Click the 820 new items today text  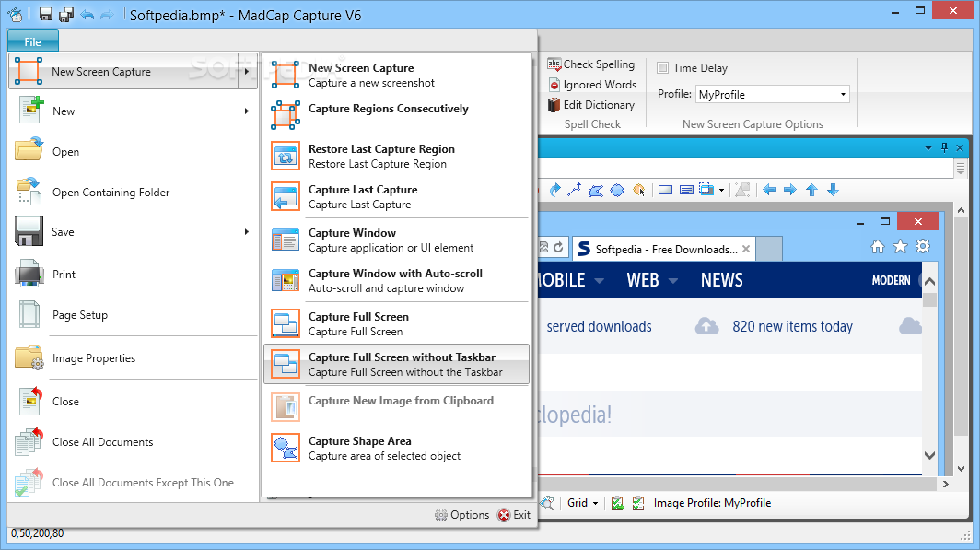coord(792,326)
